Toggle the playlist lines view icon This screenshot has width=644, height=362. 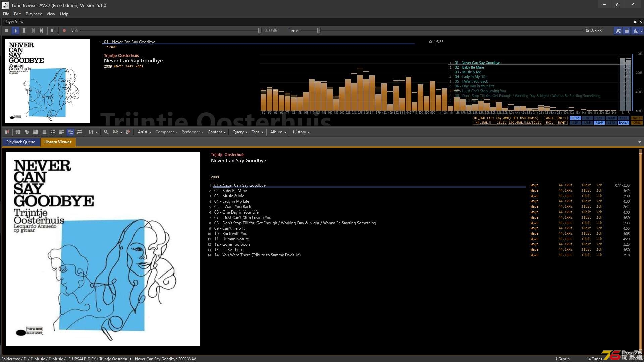pos(627,31)
